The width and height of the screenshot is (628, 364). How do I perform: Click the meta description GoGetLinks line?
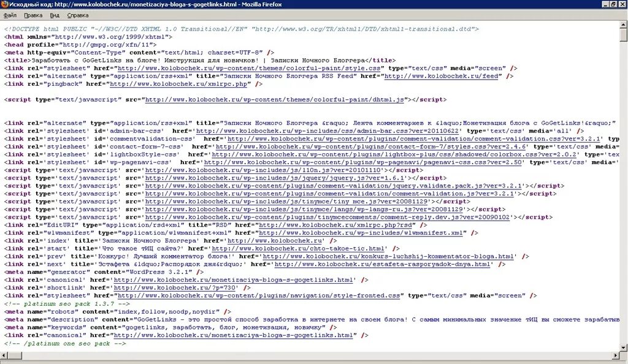coord(312,320)
